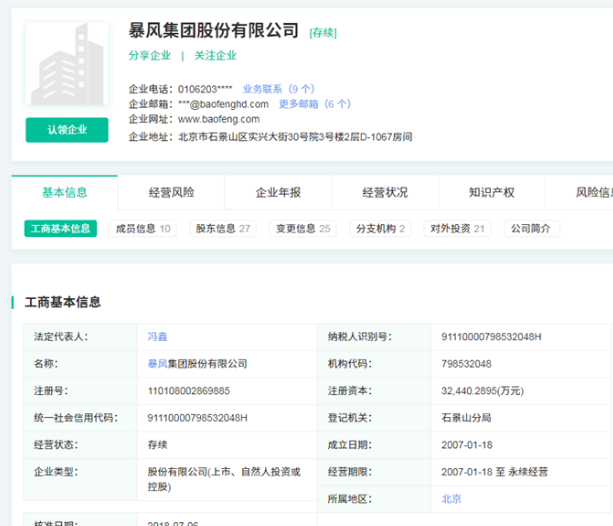Click the 经营期限 value 至 永续经营

495,472
